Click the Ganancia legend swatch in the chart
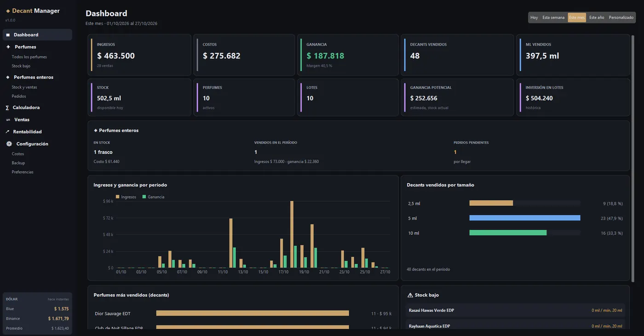 tap(144, 197)
